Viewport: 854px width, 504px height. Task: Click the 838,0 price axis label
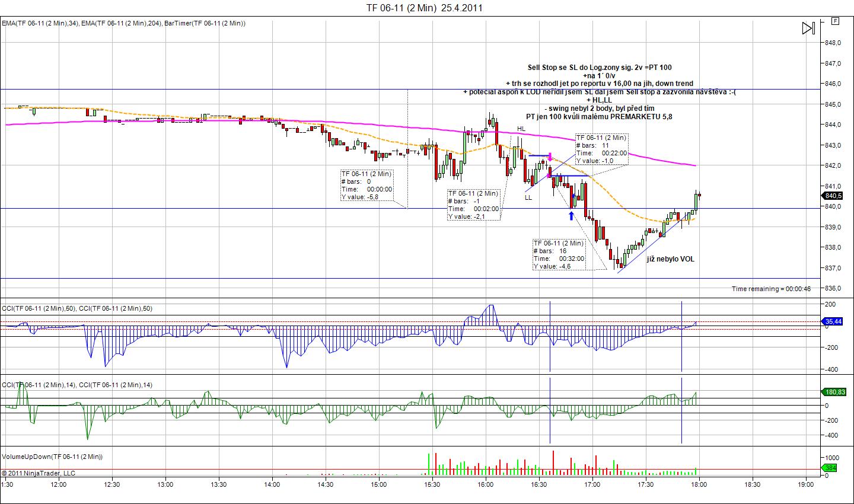coord(833,247)
